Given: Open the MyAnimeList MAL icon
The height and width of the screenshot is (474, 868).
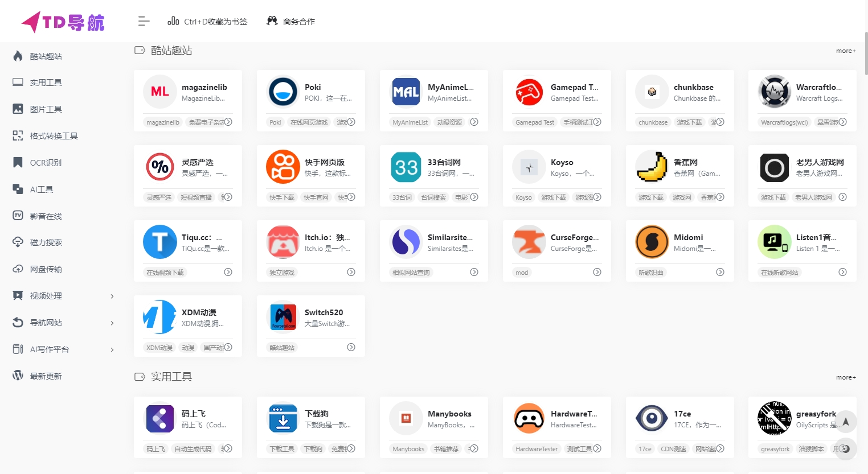Looking at the screenshot, I should click(406, 92).
